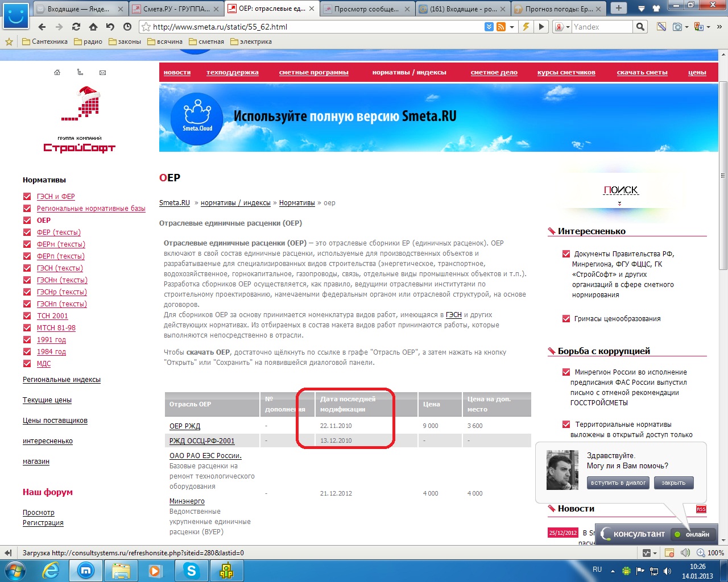Open Internet Explorer from taskbar
This screenshot has width=728, height=582.
pos(51,571)
